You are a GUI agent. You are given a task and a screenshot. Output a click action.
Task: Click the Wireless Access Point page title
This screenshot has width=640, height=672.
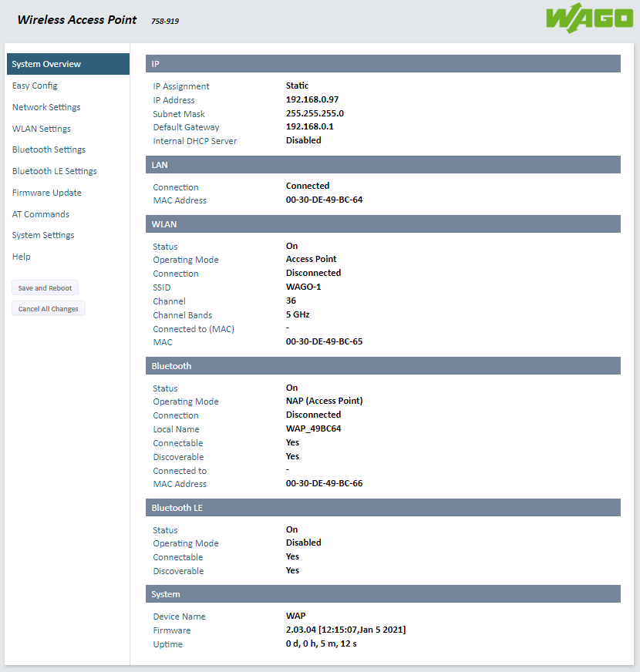tap(77, 20)
